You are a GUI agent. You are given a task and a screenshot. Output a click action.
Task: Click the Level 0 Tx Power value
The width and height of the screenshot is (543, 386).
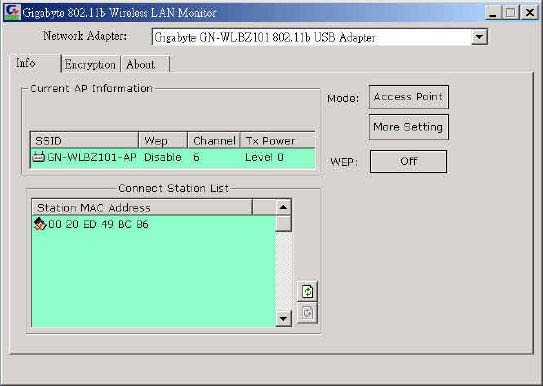264,158
